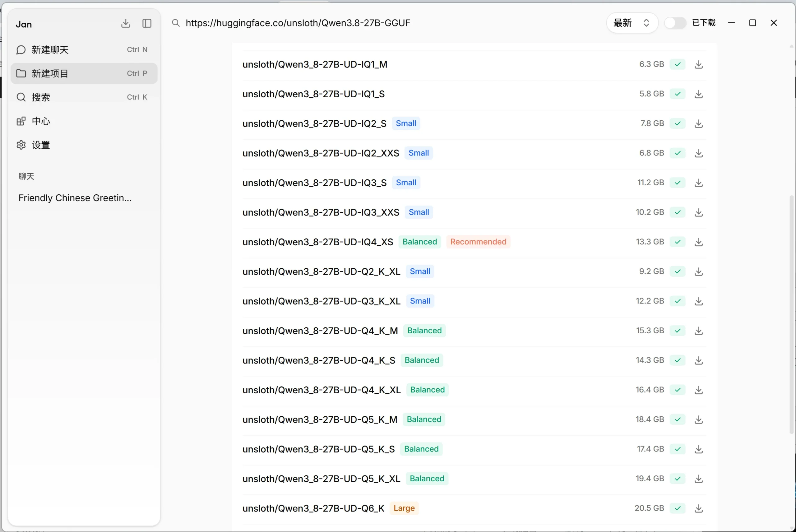The height and width of the screenshot is (532, 796).
Task: Open 设置 settings page
Action: pos(84,145)
